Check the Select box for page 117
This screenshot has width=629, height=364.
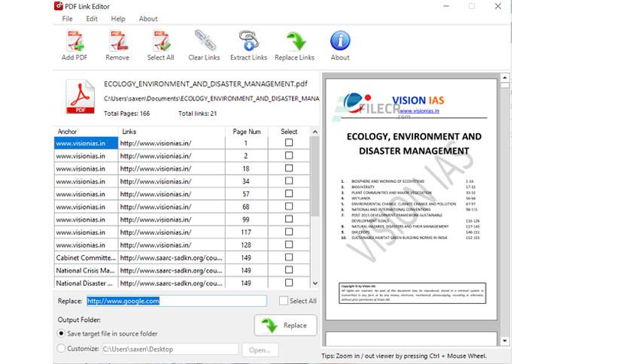[x=289, y=232]
